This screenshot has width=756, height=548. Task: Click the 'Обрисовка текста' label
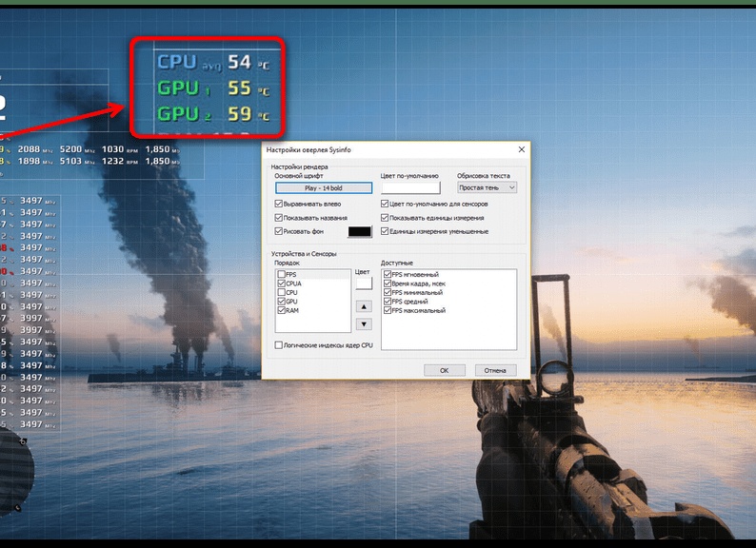point(483,176)
